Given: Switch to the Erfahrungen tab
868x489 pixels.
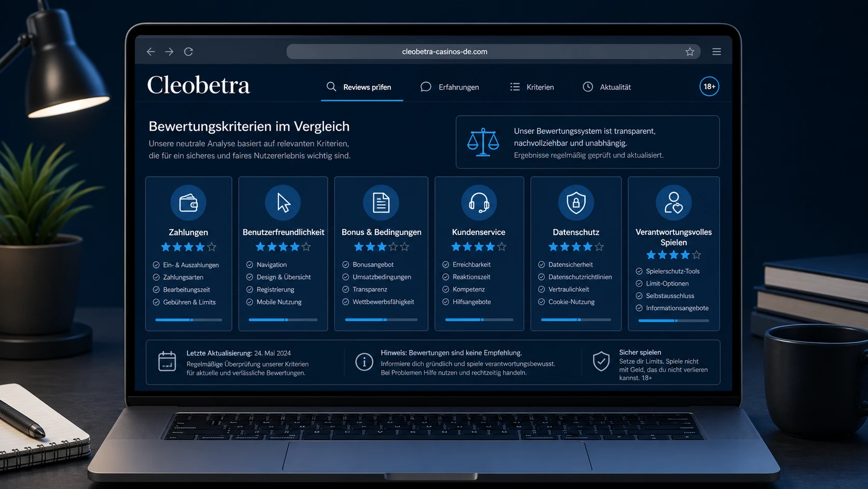Looking at the screenshot, I should tap(450, 87).
